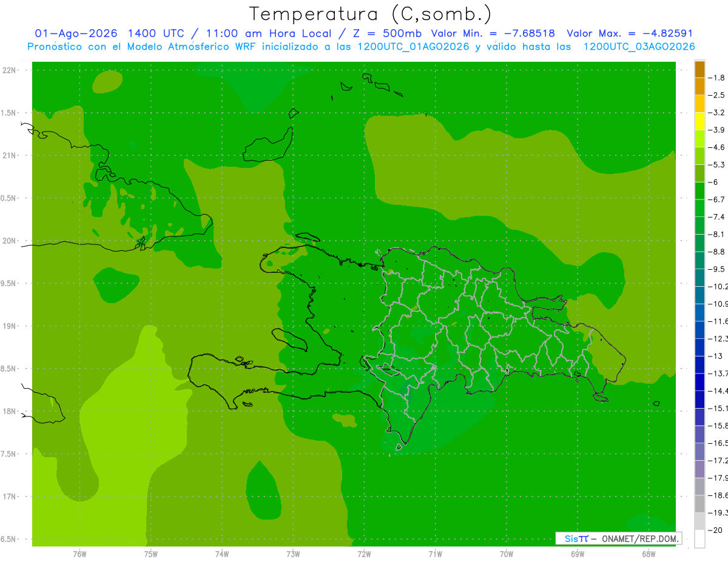Click the lavender swatch between -17.2 and -17.9
728x562 pixels.
(x=699, y=469)
